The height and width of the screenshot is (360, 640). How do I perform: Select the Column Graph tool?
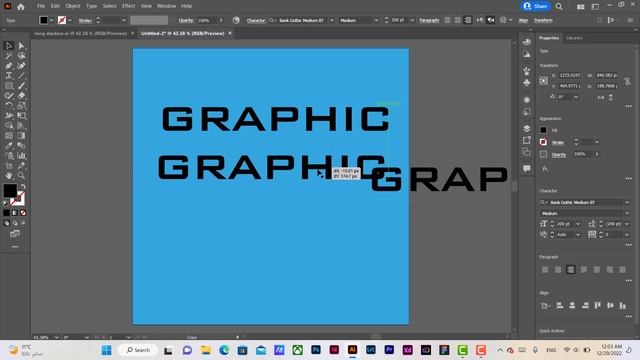click(21, 156)
